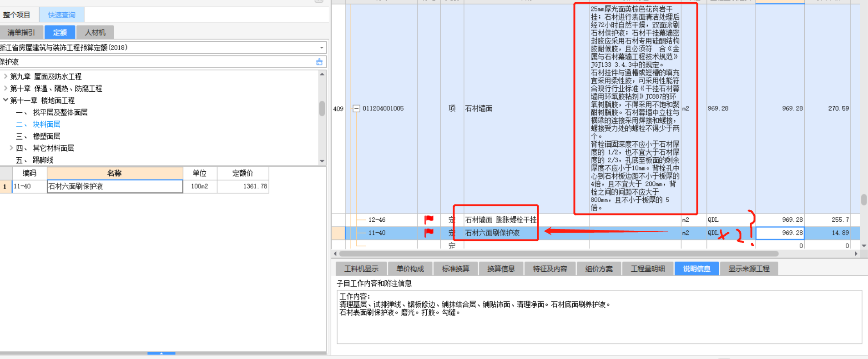The height and width of the screenshot is (359, 868).
Task: Open the 显示来源工程 tab
Action: pos(749,269)
